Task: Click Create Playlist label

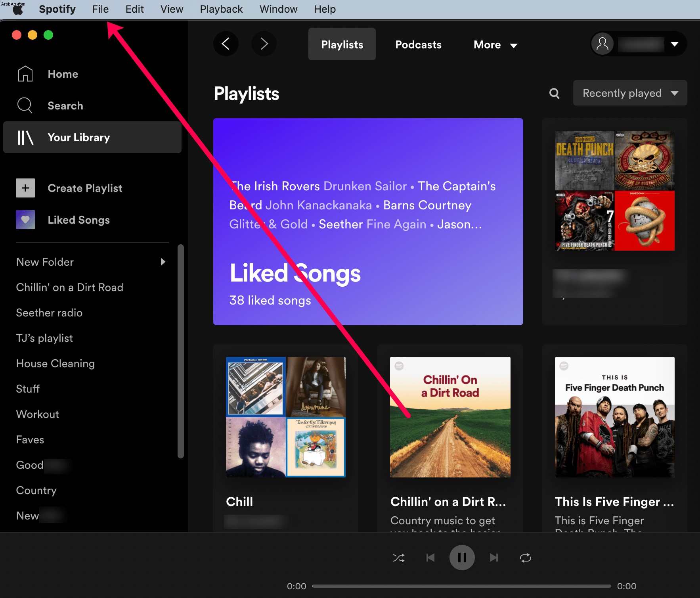Action: tap(85, 188)
